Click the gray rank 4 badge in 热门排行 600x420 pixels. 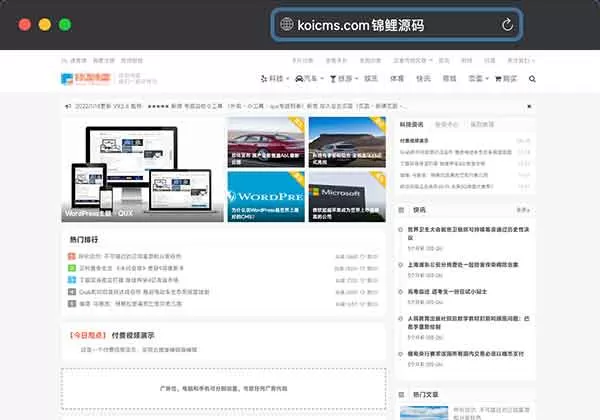[72, 292]
